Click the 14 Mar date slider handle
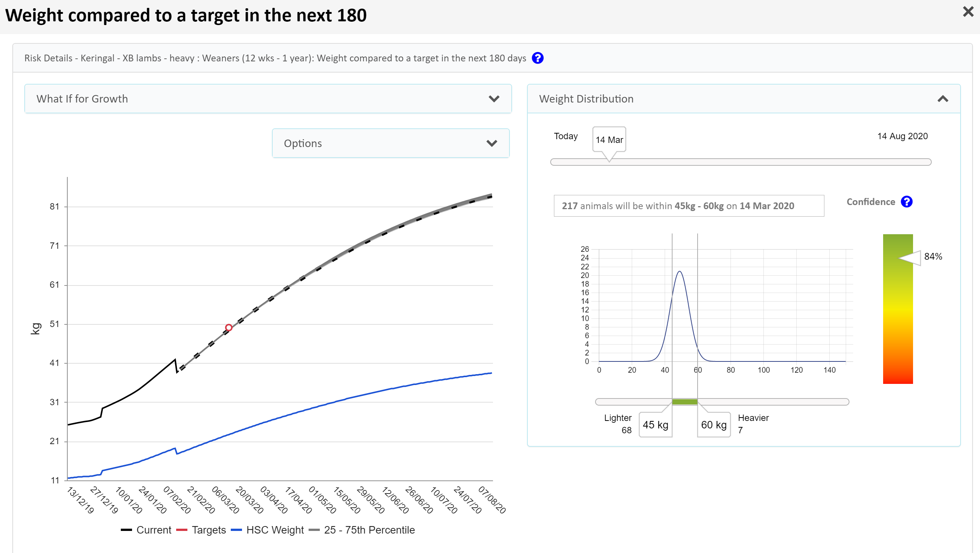This screenshot has width=980, height=553. click(x=609, y=140)
